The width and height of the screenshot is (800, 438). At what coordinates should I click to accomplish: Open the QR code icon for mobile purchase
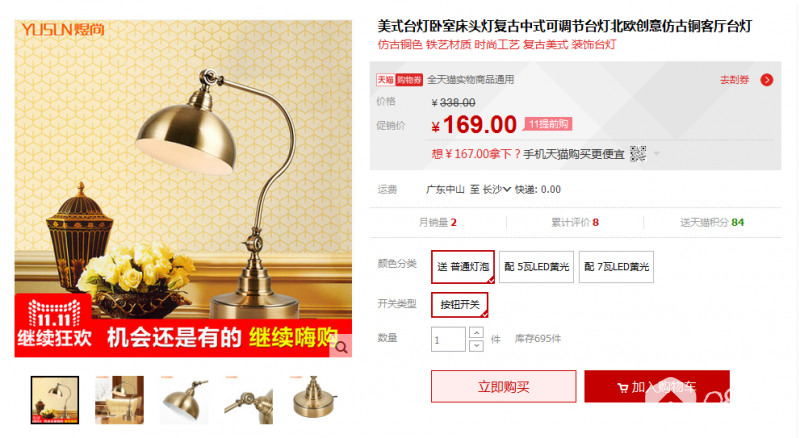[x=638, y=153]
